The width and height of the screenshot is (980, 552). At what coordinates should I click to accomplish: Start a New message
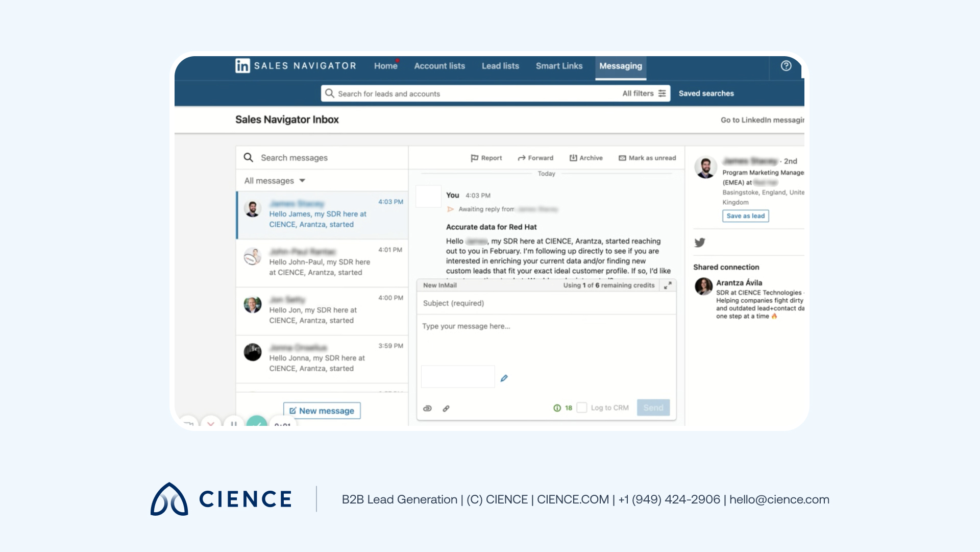tap(321, 410)
